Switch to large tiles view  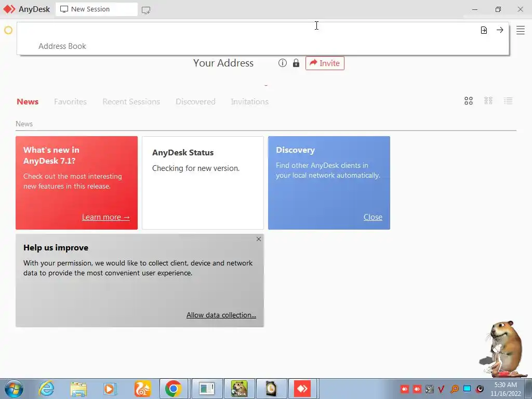(469, 101)
